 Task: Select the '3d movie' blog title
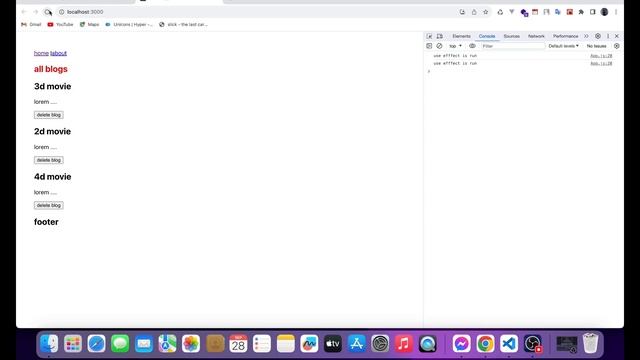tap(53, 87)
